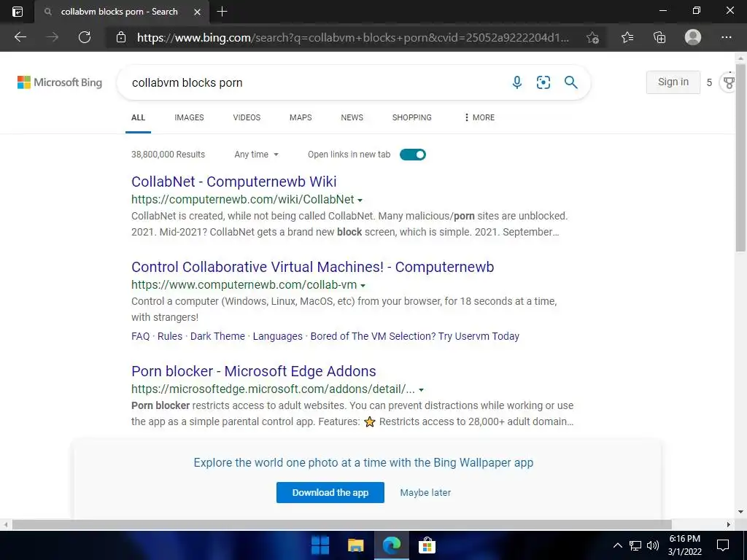This screenshot has width=747, height=560.
Task: Open Porn blocker - Microsoft Edge Addons result
Action: (x=253, y=371)
